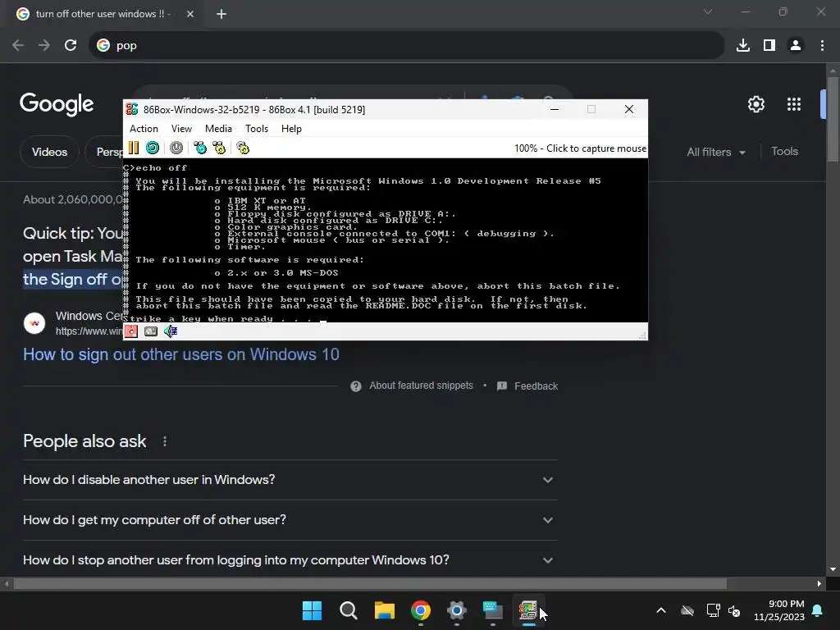Toggle the Chrome side panel
This screenshot has height=630, width=840.
pos(769,46)
